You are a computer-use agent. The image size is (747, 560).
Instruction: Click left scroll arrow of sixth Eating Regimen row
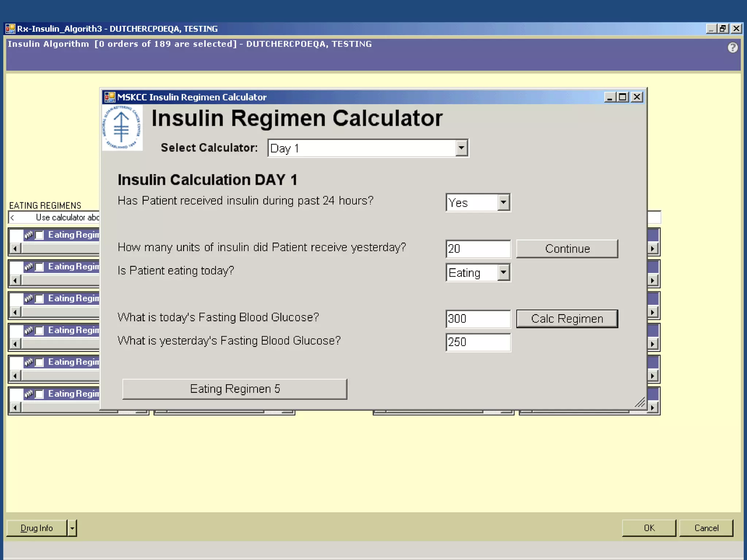(15, 407)
